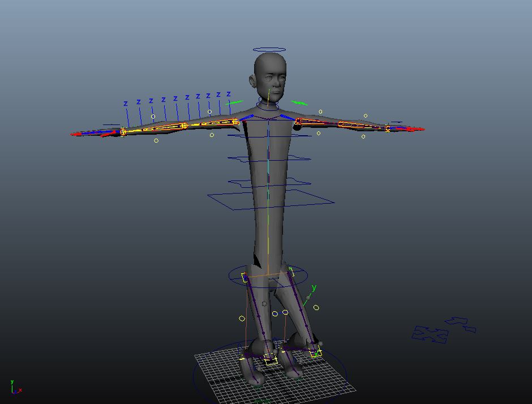Click the circular neck control
532x404 pixels.
[268, 105]
